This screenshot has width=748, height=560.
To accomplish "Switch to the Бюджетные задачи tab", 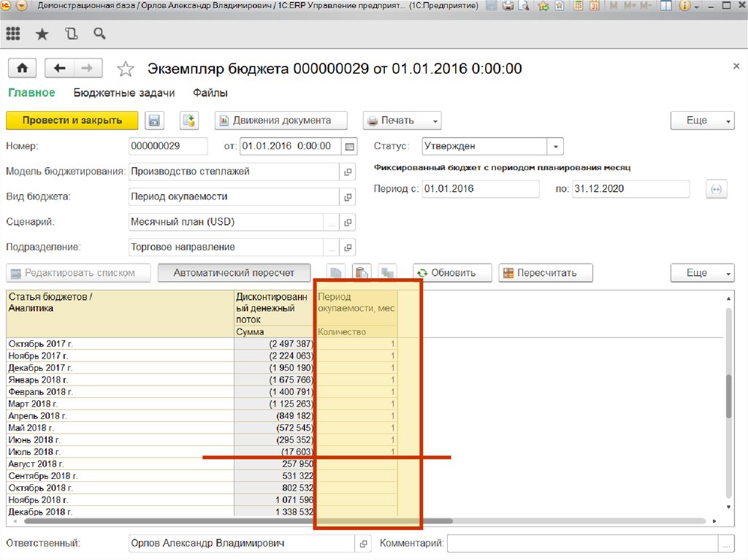I will [124, 93].
